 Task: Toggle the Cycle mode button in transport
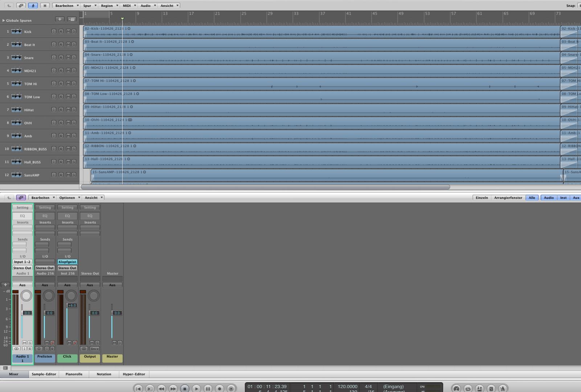pos(468,388)
